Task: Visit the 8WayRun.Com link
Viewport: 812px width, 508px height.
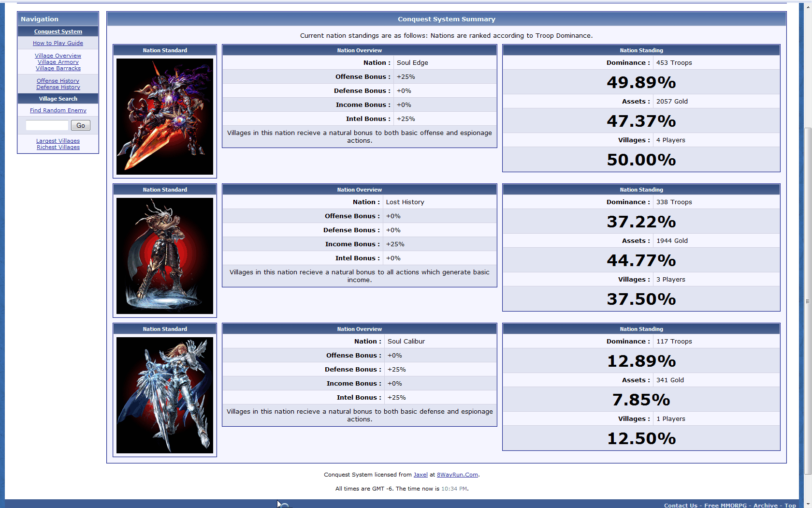Action: point(457,475)
